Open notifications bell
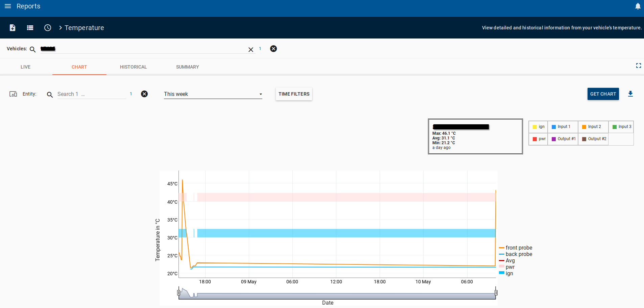This screenshot has width=644, height=308. 638,6
